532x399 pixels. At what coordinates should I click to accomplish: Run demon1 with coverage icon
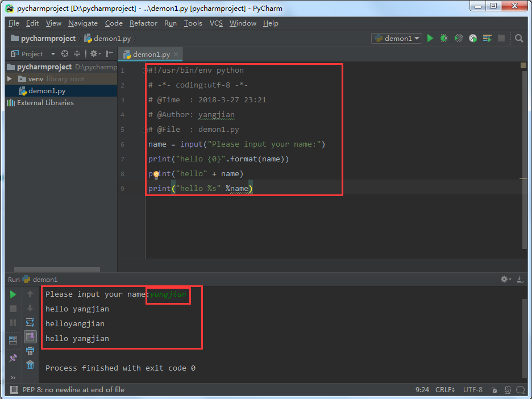458,38
